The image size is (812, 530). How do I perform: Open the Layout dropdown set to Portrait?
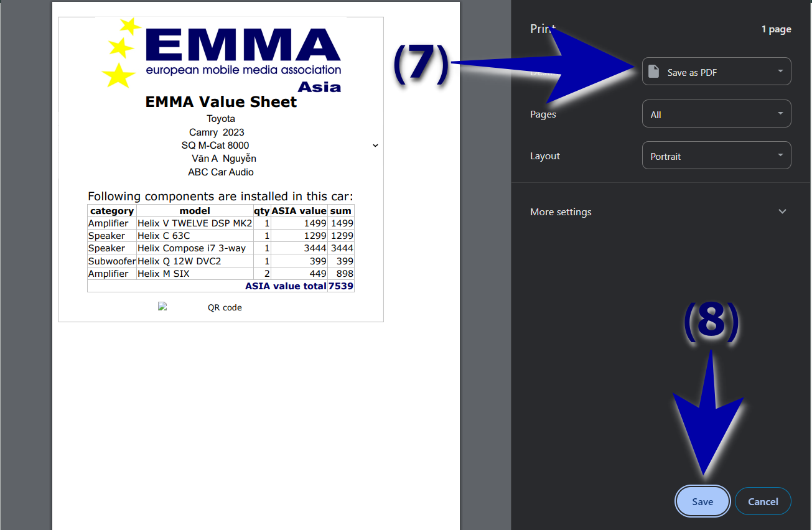[716, 156]
